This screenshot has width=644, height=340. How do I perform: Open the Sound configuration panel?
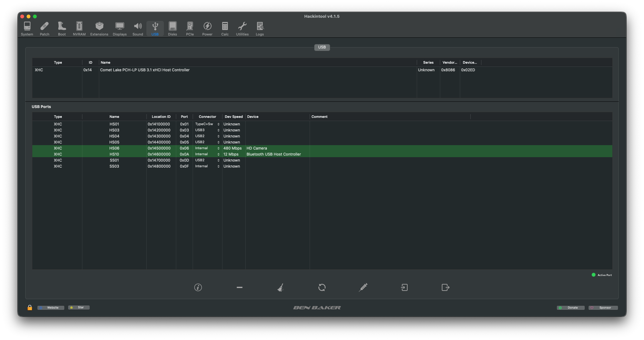[138, 29]
